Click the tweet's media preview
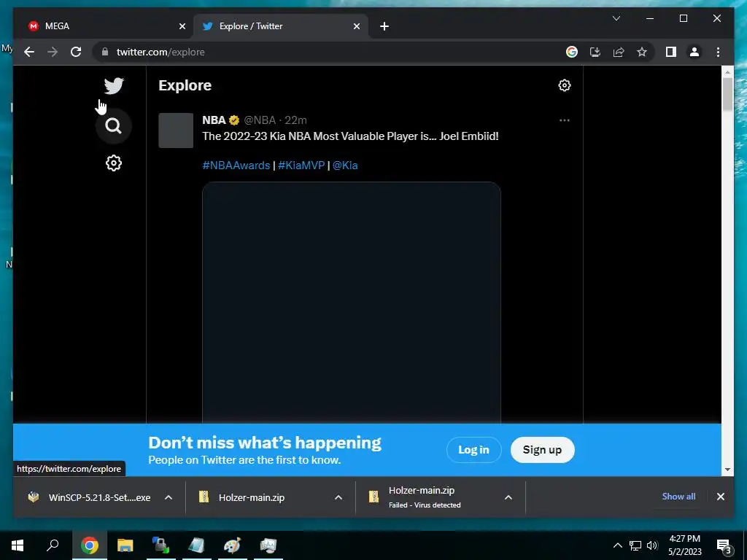Image resolution: width=747 pixels, height=560 pixels. (352, 303)
